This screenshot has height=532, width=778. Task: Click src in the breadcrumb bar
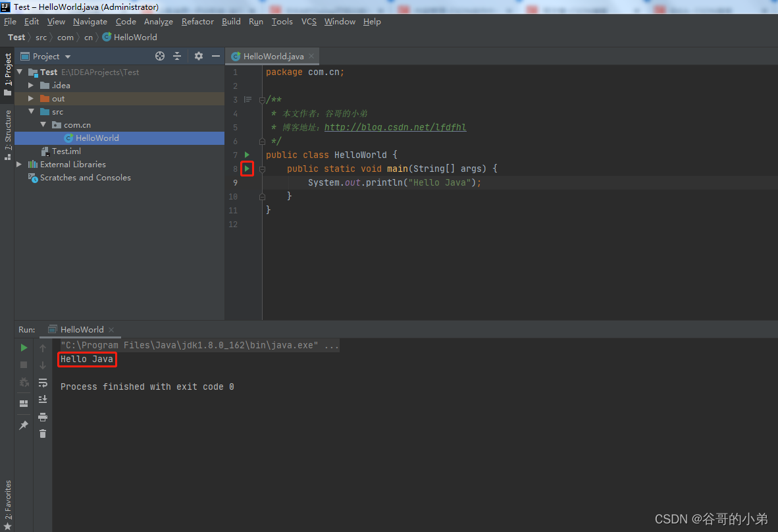pyautogui.click(x=41, y=38)
